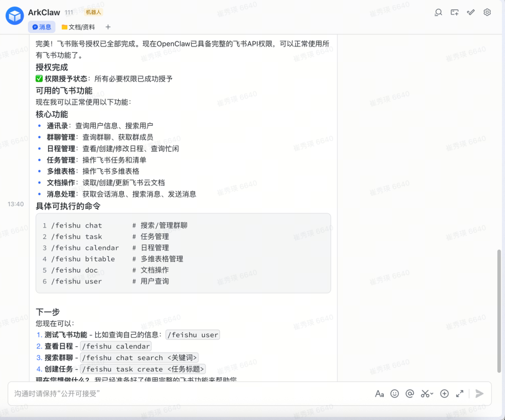Click the /feishu calendar inline code

tap(115, 346)
